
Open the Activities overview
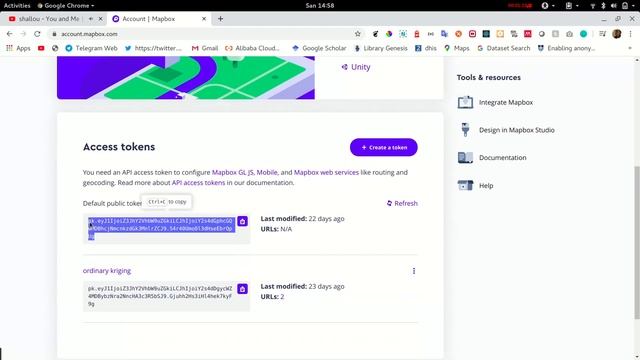17,5
